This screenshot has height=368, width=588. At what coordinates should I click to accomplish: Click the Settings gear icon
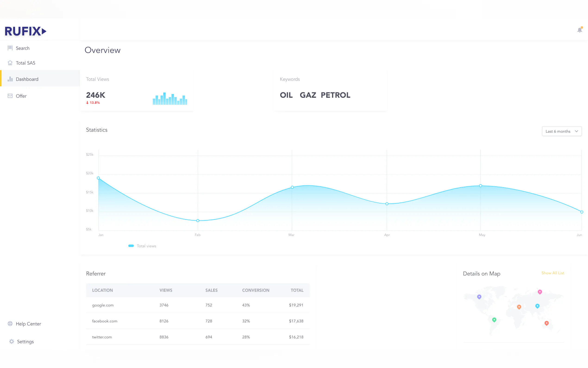click(x=11, y=342)
